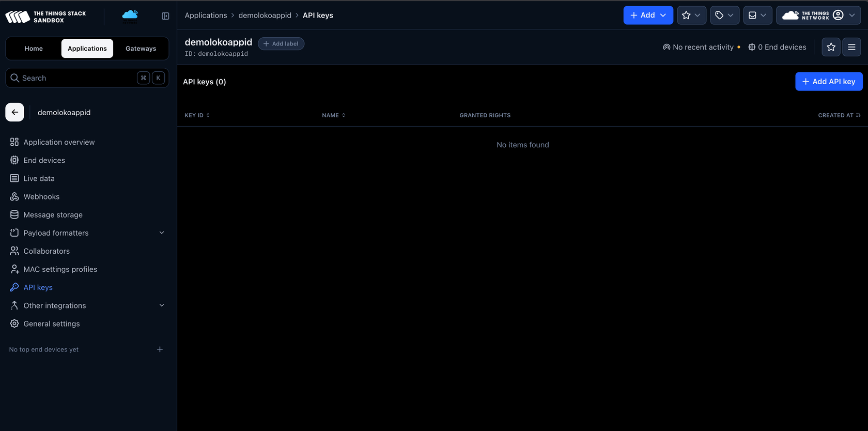This screenshot has height=431, width=868.
Task: Click the Add API key button
Action: pyautogui.click(x=829, y=82)
